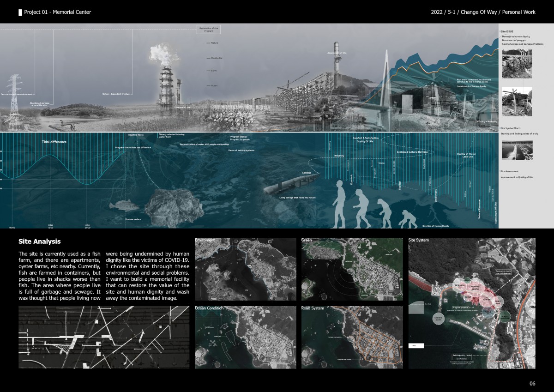Click the 'Difficulty in accessing' annotation
The image size is (554, 392).
[486, 121]
